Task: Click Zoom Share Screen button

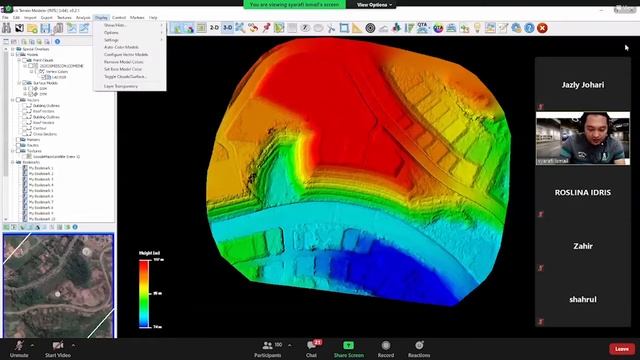Action: click(349, 349)
